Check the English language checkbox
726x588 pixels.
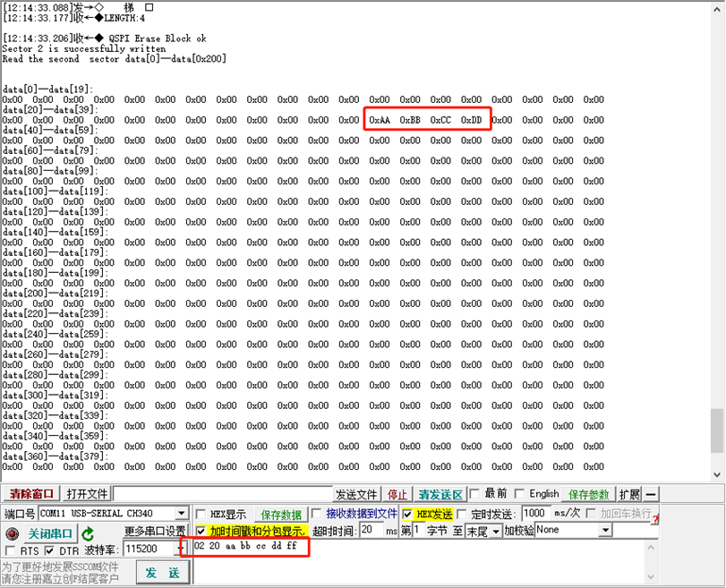click(519, 494)
